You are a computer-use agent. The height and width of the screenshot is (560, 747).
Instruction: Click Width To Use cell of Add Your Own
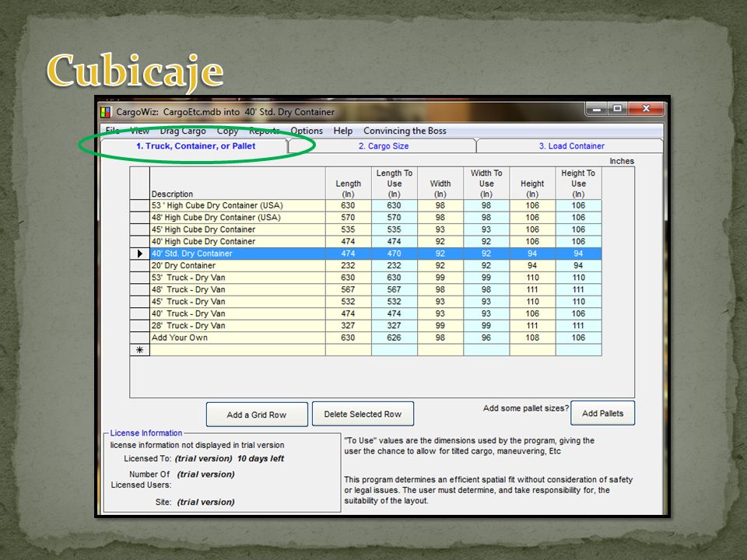tap(486, 338)
